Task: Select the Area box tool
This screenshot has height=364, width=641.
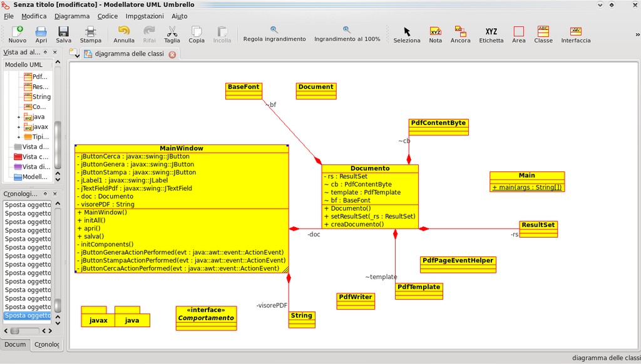Action: pyautogui.click(x=518, y=34)
